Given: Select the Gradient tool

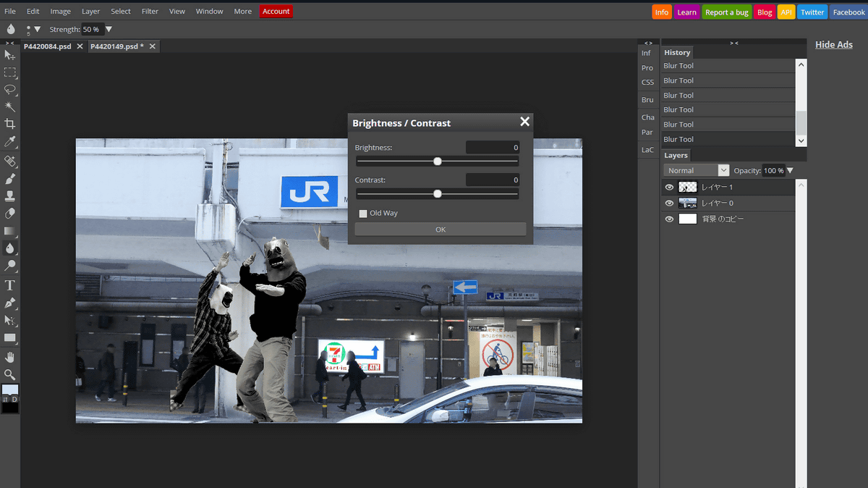Looking at the screenshot, I should coord(10,231).
